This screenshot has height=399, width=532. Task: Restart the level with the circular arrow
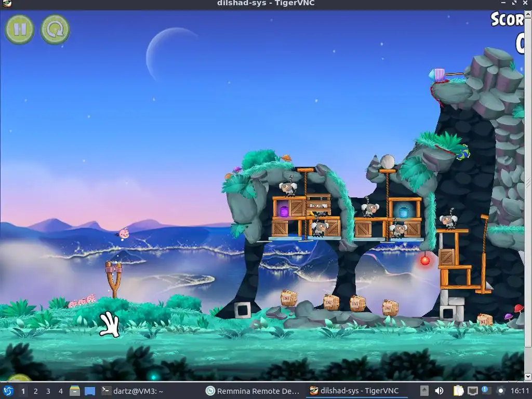click(x=55, y=30)
